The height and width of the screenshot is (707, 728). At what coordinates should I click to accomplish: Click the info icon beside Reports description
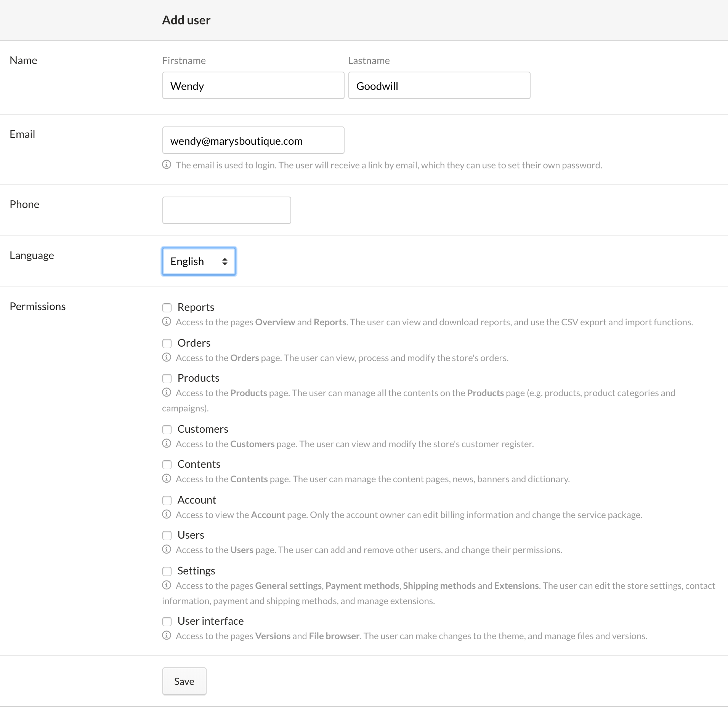pyautogui.click(x=167, y=322)
